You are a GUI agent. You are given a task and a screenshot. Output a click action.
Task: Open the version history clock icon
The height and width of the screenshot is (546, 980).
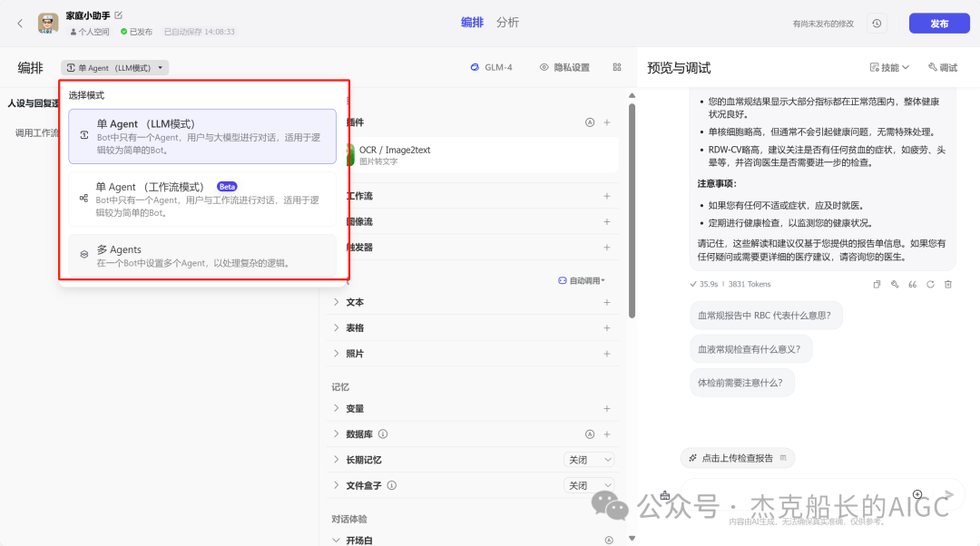pyautogui.click(x=877, y=23)
